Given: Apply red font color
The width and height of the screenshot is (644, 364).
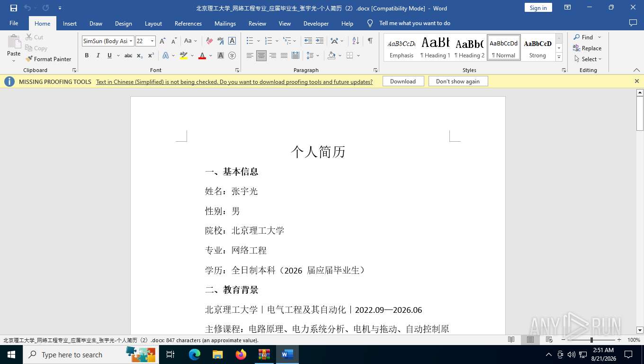Looking at the screenshot, I should coord(202,56).
